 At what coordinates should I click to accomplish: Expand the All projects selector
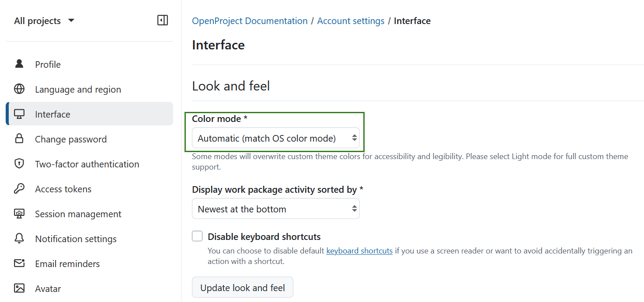point(44,20)
